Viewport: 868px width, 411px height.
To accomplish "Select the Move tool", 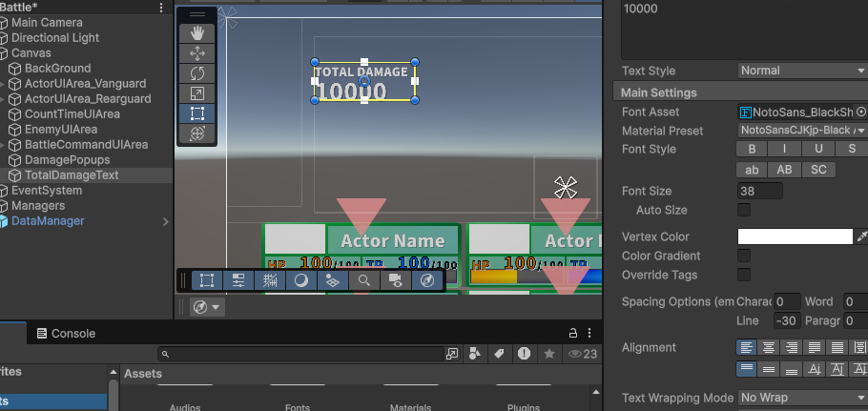I will [x=197, y=52].
